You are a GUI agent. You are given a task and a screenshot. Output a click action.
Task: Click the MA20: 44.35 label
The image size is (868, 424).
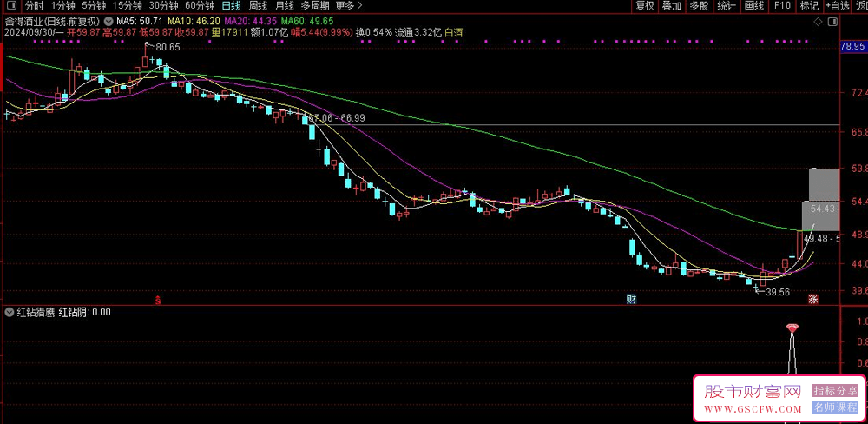point(251,21)
